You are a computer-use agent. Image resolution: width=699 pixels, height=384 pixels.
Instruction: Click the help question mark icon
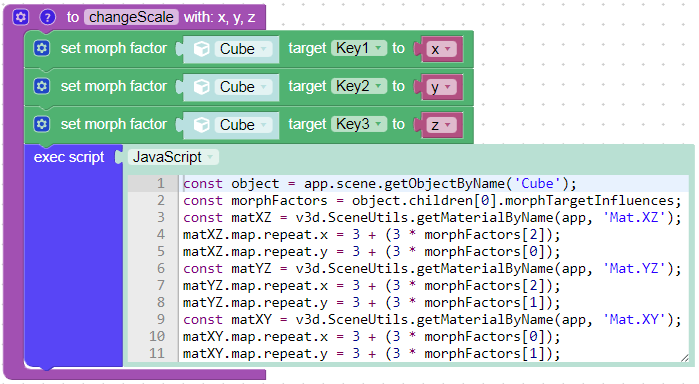47,17
